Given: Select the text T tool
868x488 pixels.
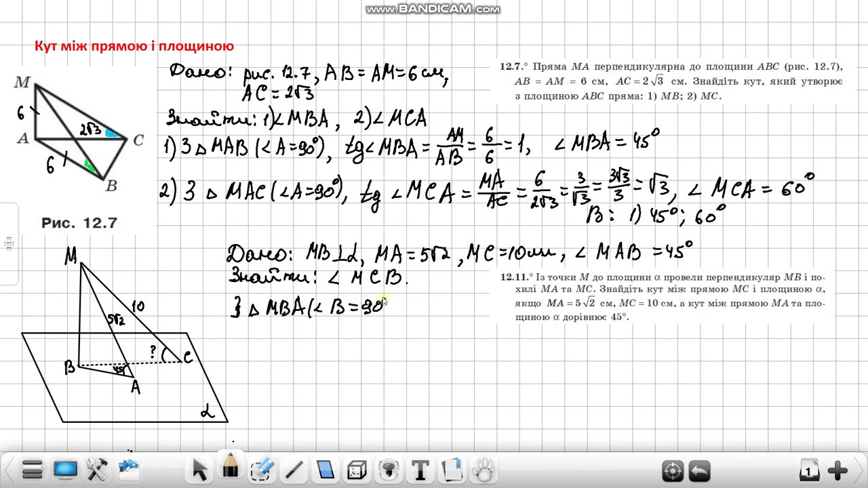Looking at the screenshot, I should click(x=420, y=469).
